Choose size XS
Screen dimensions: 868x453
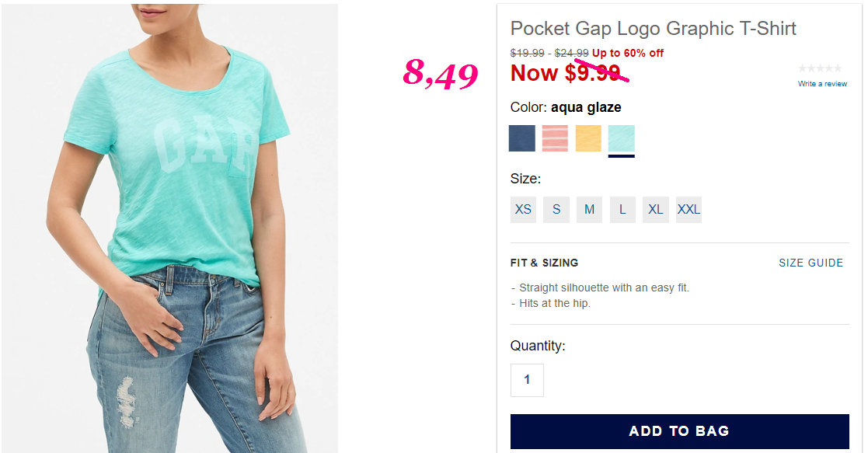(x=523, y=209)
